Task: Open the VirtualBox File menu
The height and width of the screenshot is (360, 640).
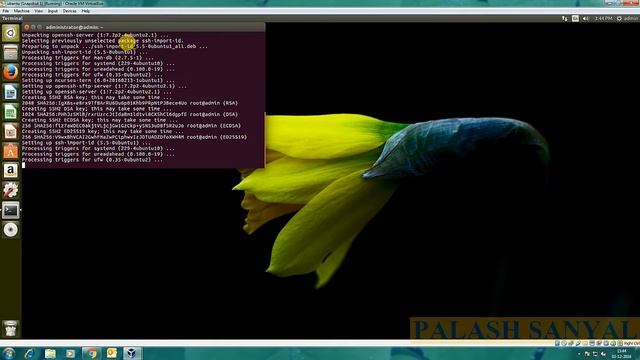Action: [x=6, y=11]
